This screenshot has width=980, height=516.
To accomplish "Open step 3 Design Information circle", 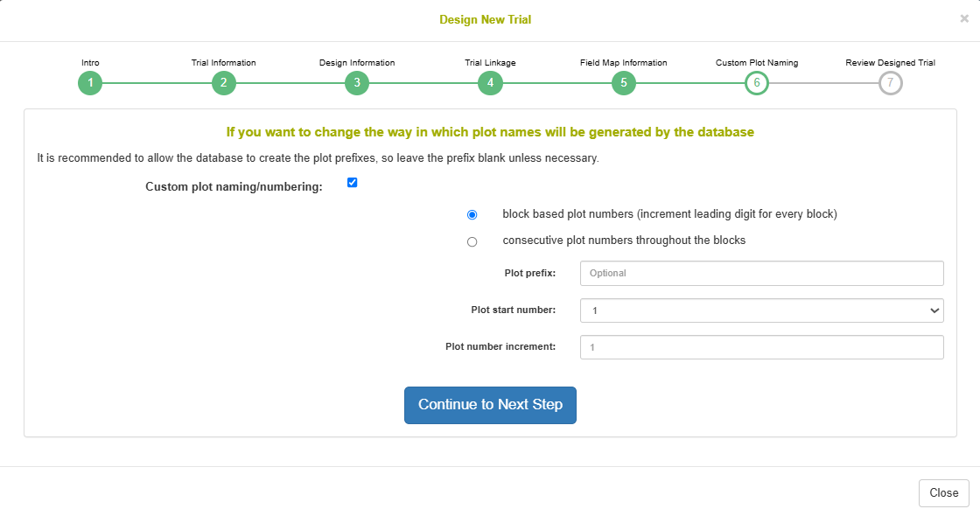I will click(357, 83).
